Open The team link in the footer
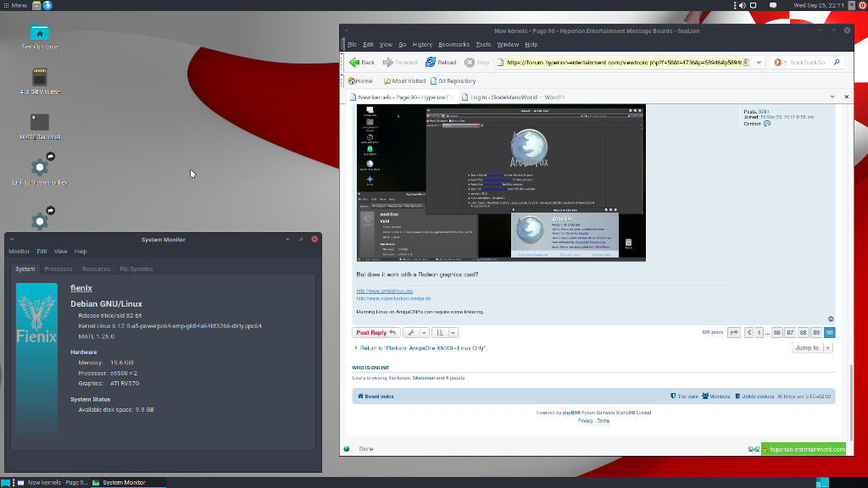This screenshot has width=868, height=488. 684,396
